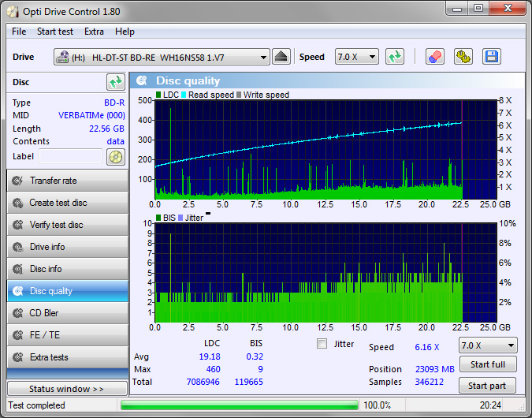Click the eject disc icon
This screenshot has width=532, height=418.
(x=282, y=57)
